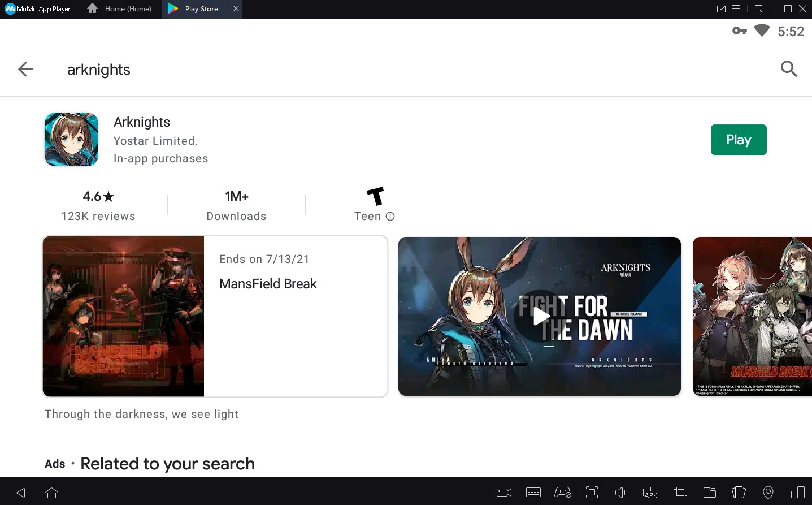Select the MansField Break event title

click(x=268, y=284)
